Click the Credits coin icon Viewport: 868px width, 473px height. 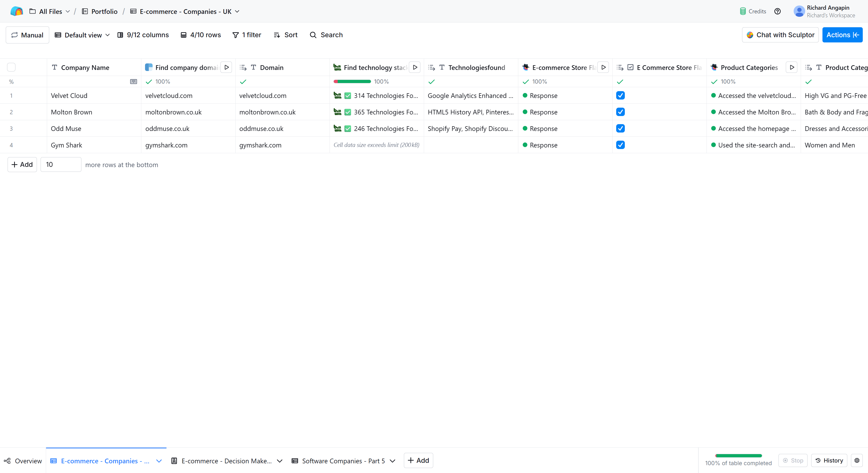click(x=743, y=12)
